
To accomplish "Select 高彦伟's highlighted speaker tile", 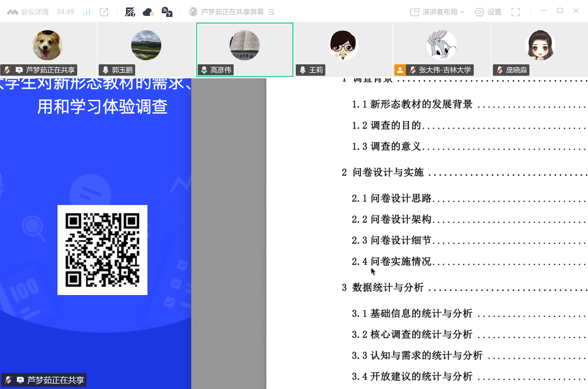I will click(x=244, y=49).
